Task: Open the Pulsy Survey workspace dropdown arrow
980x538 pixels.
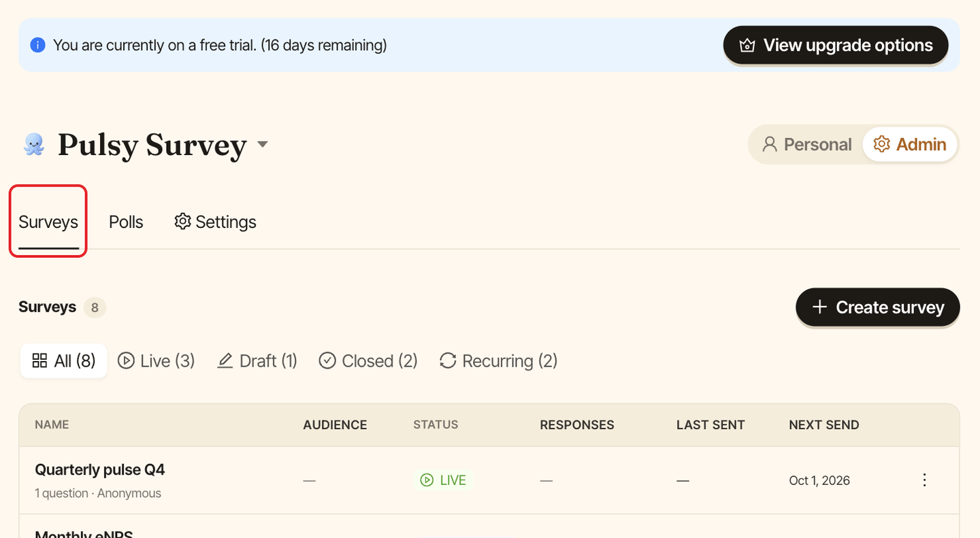Action: (262, 144)
